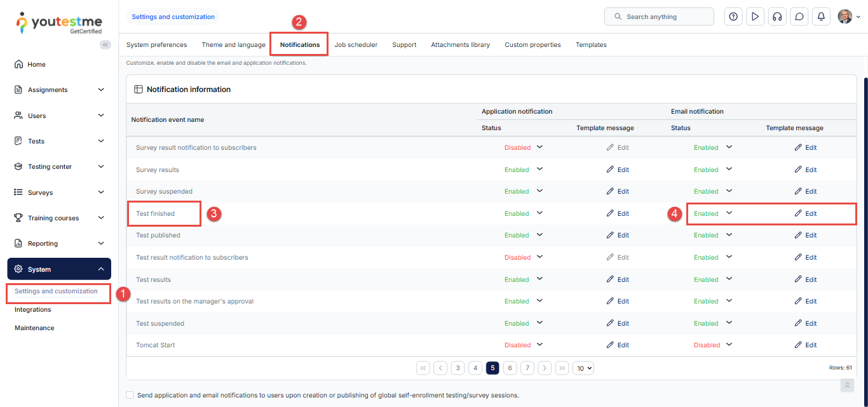Click the scroll-to-top arrow icon

846,385
